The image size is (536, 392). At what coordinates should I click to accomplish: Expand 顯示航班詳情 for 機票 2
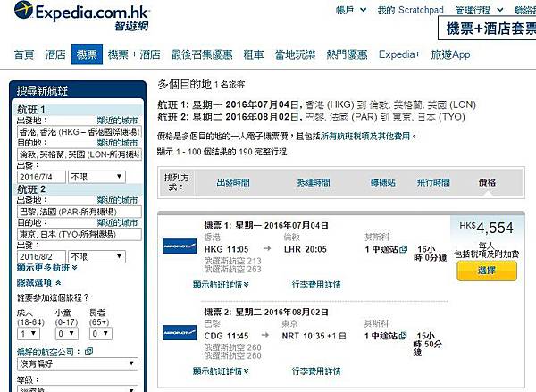222,371
